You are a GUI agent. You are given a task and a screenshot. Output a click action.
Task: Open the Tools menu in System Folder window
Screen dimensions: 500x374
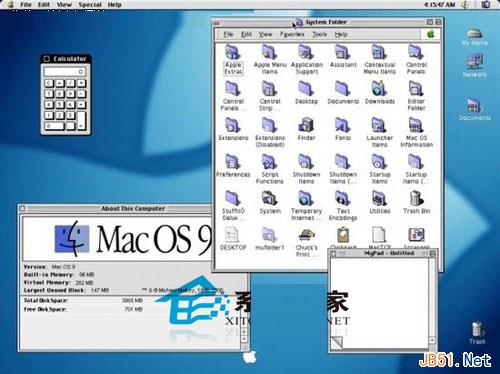pos(319,34)
